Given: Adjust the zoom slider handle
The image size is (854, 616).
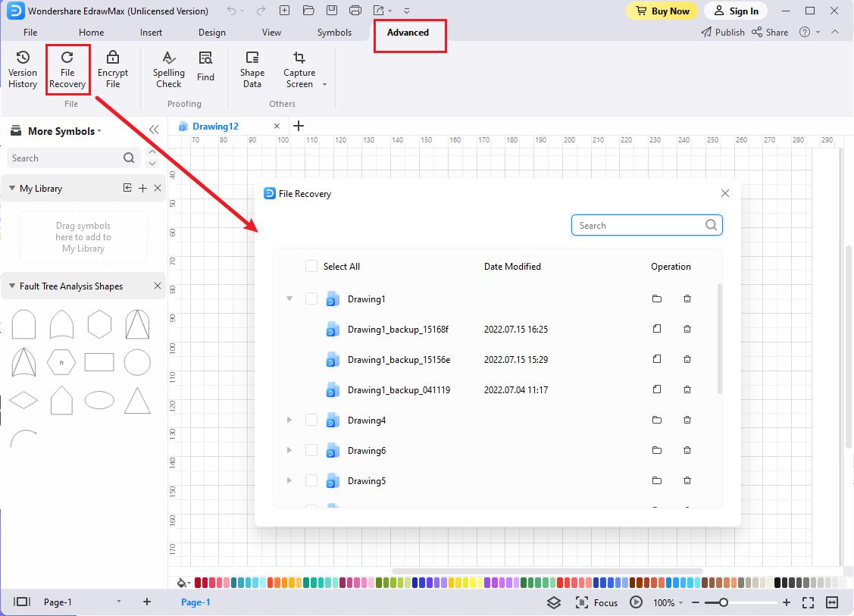Looking at the screenshot, I should [723, 602].
